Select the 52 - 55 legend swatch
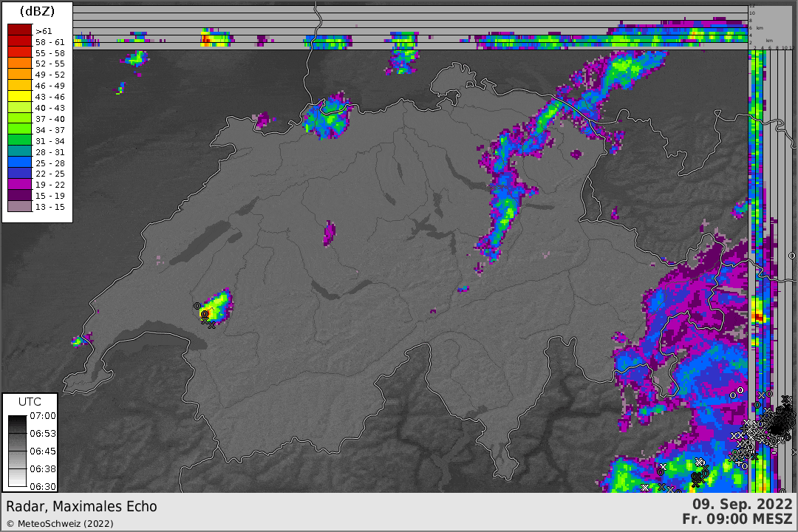This screenshot has width=798, height=532. pyautogui.click(x=19, y=63)
